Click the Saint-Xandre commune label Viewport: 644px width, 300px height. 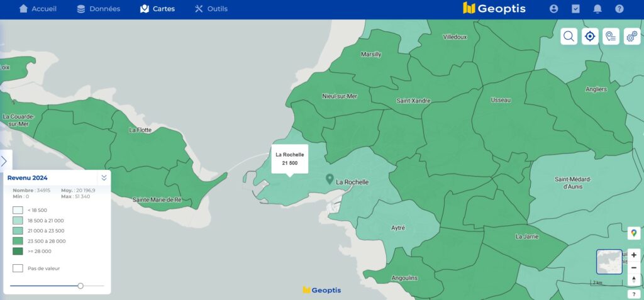(x=413, y=101)
